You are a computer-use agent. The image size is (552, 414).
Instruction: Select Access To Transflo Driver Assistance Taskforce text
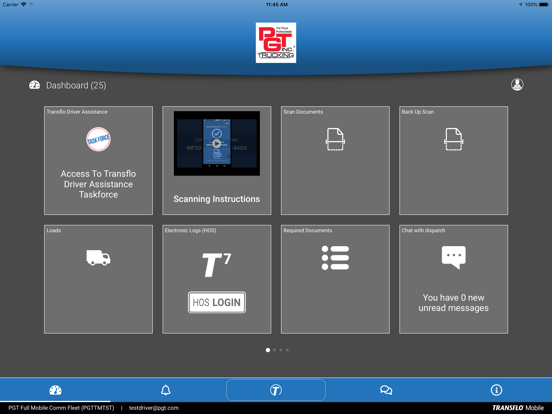98,184
